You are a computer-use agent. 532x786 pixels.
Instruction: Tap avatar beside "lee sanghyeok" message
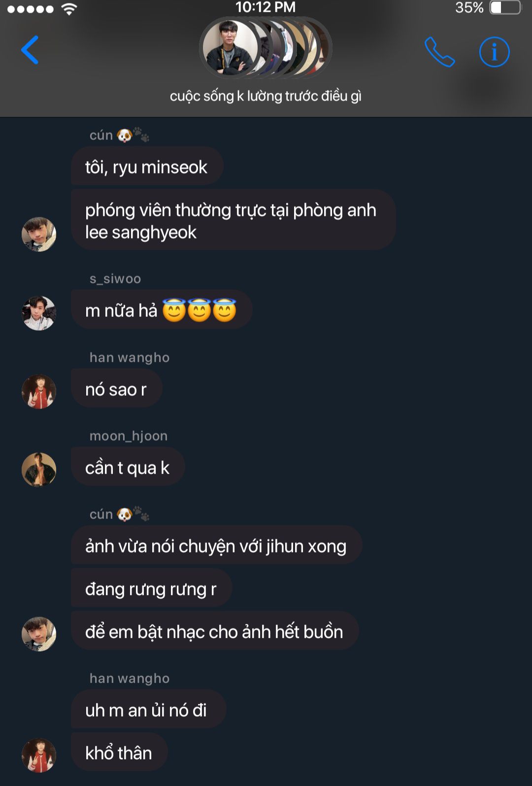click(39, 234)
